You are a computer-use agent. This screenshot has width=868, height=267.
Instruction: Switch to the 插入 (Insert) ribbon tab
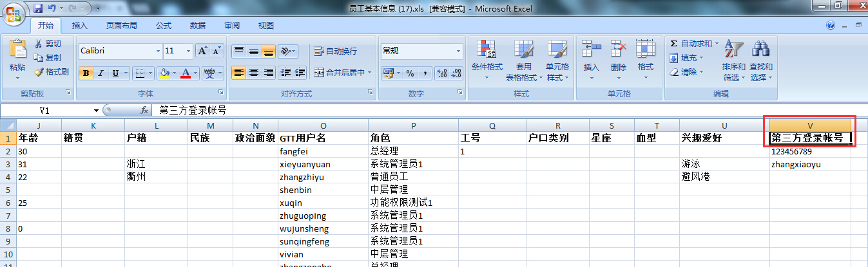pyautogui.click(x=80, y=26)
